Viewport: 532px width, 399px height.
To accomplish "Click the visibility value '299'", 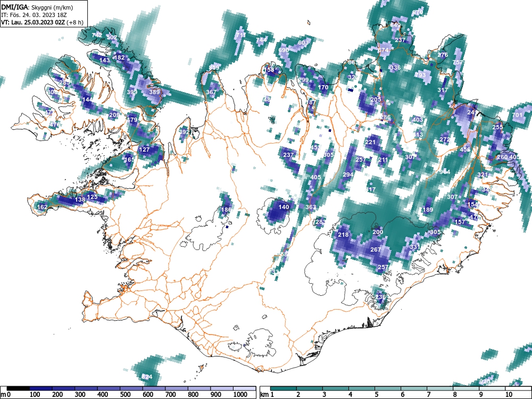I will tap(303, 80).
